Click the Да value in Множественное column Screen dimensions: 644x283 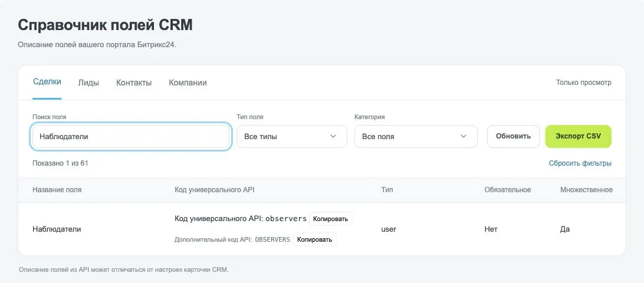tap(565, 229)
